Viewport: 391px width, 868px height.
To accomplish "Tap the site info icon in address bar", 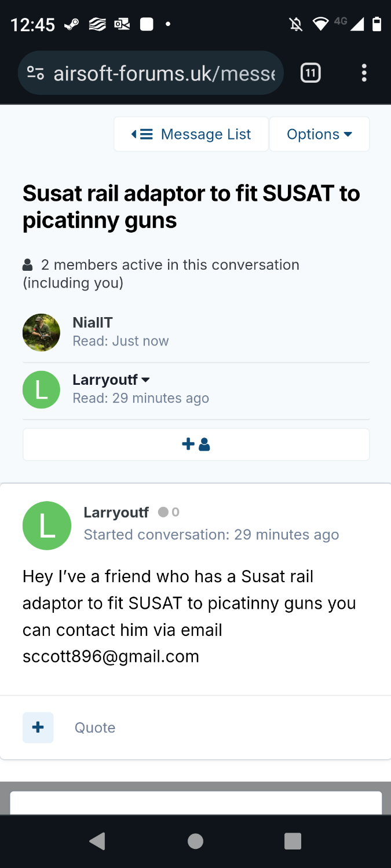I will tap(36, 73).
